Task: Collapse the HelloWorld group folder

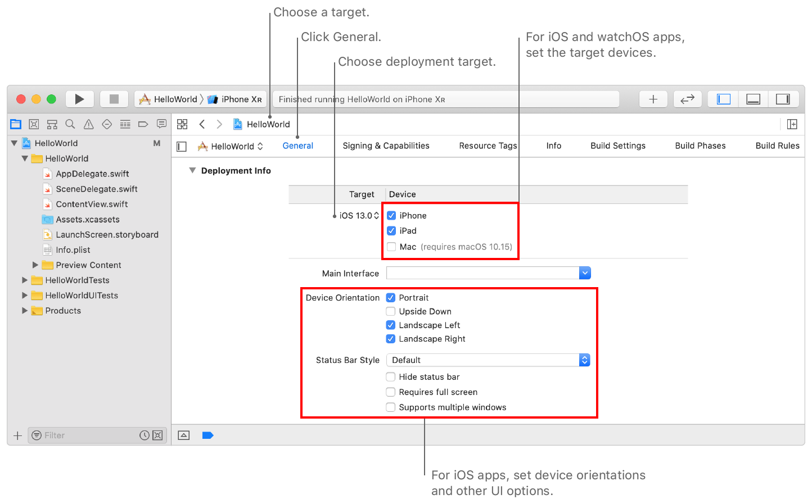Action: pos(25,158)
